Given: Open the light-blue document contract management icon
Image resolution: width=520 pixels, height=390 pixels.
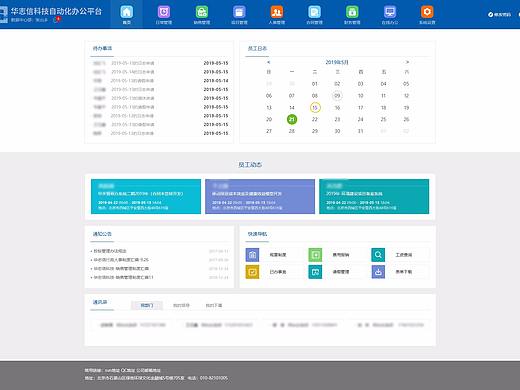Looking at the screenshot, I should click(x=314, y=12).
